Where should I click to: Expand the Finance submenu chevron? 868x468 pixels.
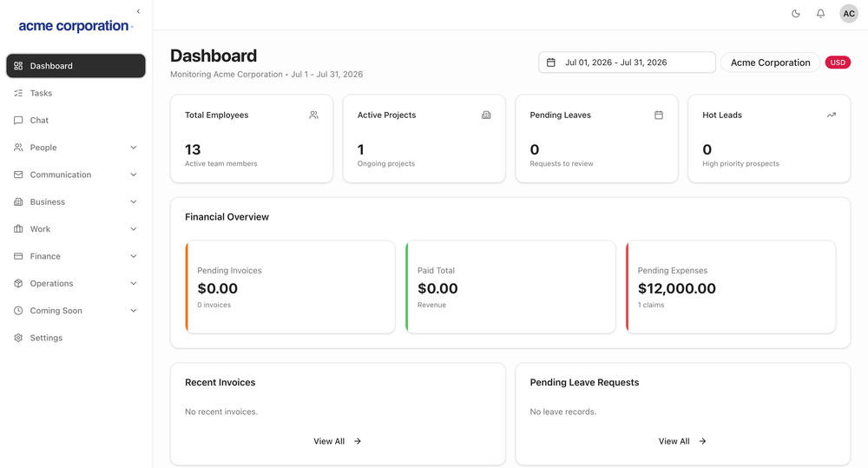[x=134, y=256]
